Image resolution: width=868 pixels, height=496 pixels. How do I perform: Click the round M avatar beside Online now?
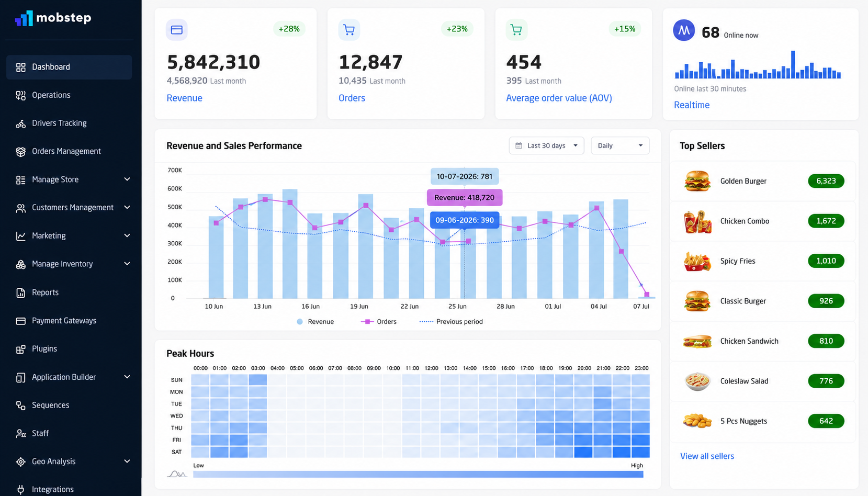[x=684, y=31]
